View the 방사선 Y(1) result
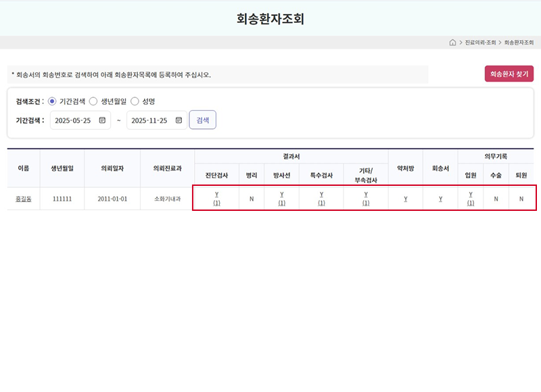Image resolution: width=541 pixels, height=392 pixels. point(281,199)
